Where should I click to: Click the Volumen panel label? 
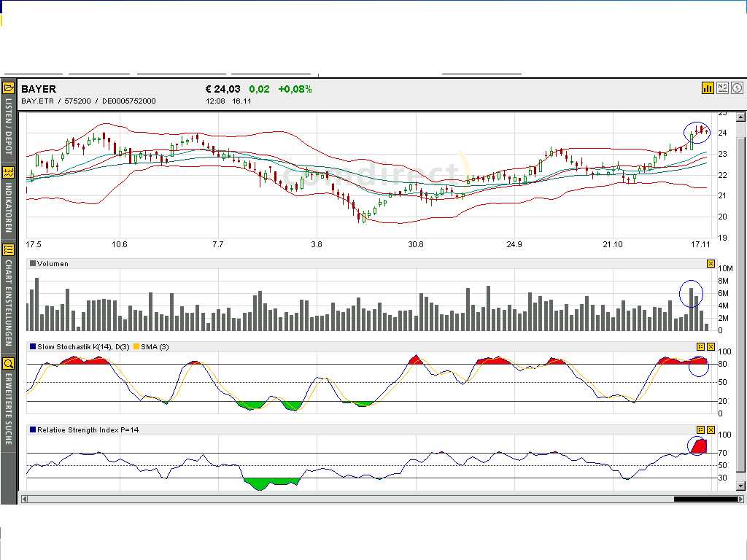[x=53, y=263]
